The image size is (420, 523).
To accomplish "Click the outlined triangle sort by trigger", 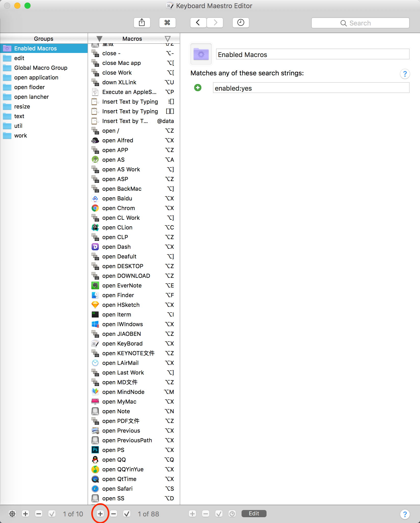I will 167,39.
